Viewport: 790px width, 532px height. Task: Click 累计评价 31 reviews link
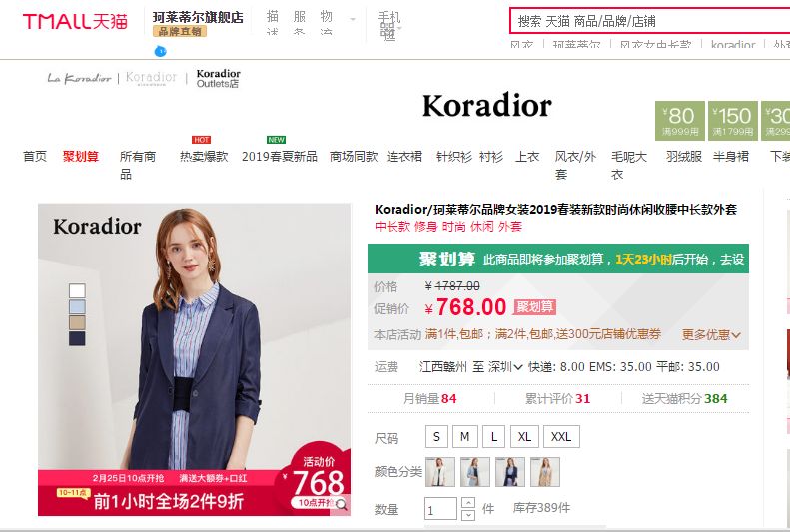pos(557,399)
